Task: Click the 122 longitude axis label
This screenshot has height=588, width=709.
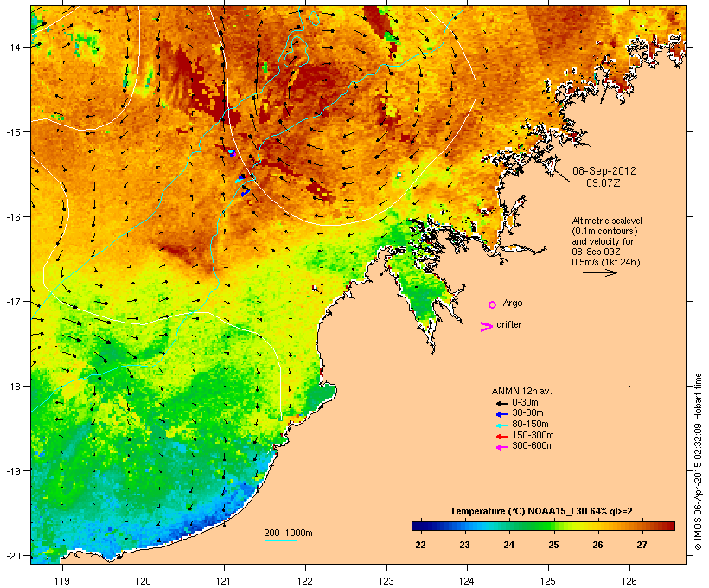Action: click(x=305, y=581)
